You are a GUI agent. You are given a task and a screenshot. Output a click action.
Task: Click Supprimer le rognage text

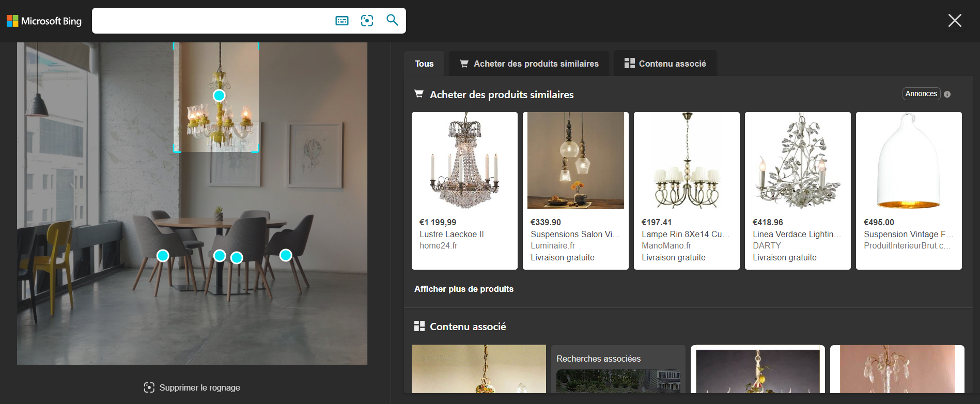click(x=199, y=387)
